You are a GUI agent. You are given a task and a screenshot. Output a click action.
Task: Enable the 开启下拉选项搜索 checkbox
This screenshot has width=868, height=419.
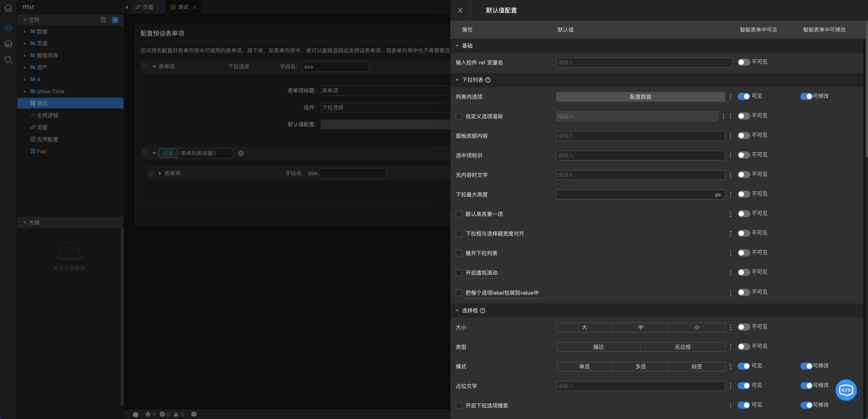pos(459,405)
